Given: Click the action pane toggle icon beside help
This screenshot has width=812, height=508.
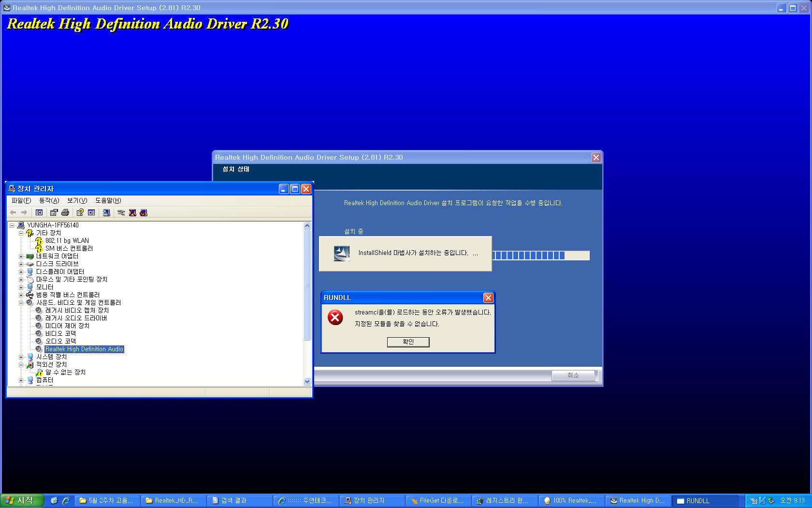Looking at the screenshot, I should [91, 212].
